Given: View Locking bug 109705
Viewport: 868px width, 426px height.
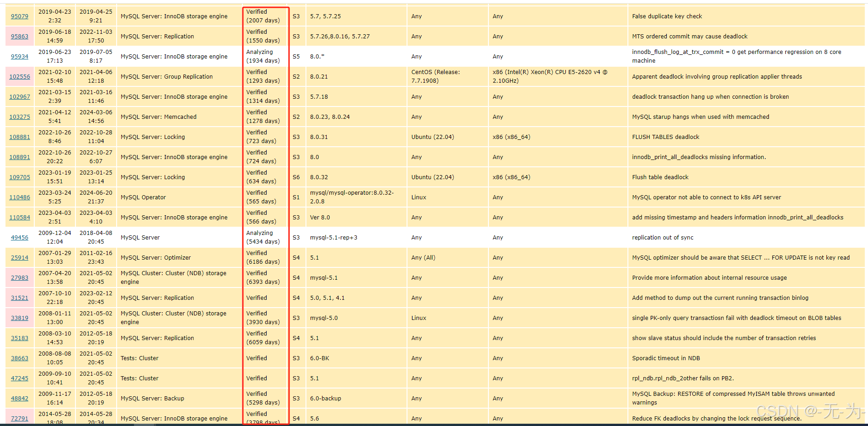Looking at the screenshot, I should pos(20,177).
